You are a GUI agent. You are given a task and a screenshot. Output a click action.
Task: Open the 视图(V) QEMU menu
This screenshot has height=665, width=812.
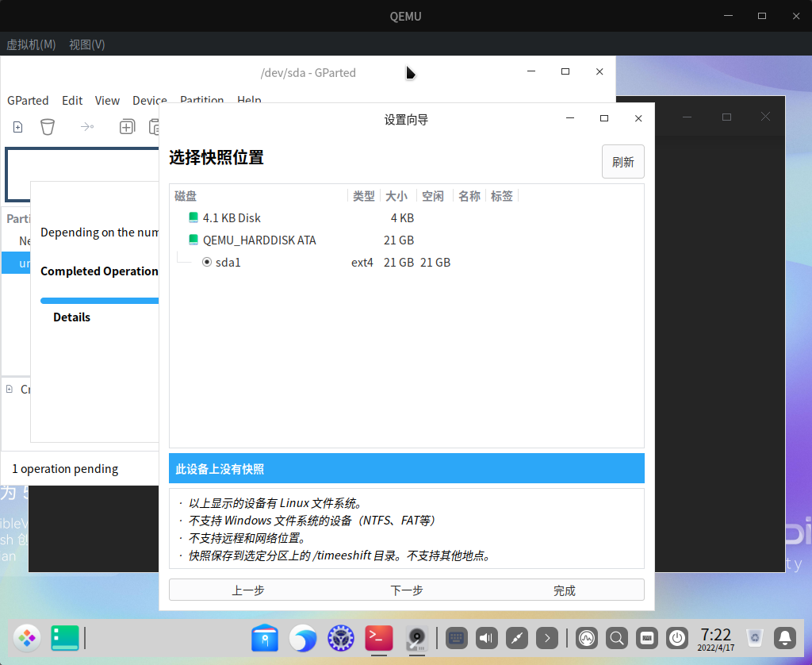point(87,44)
